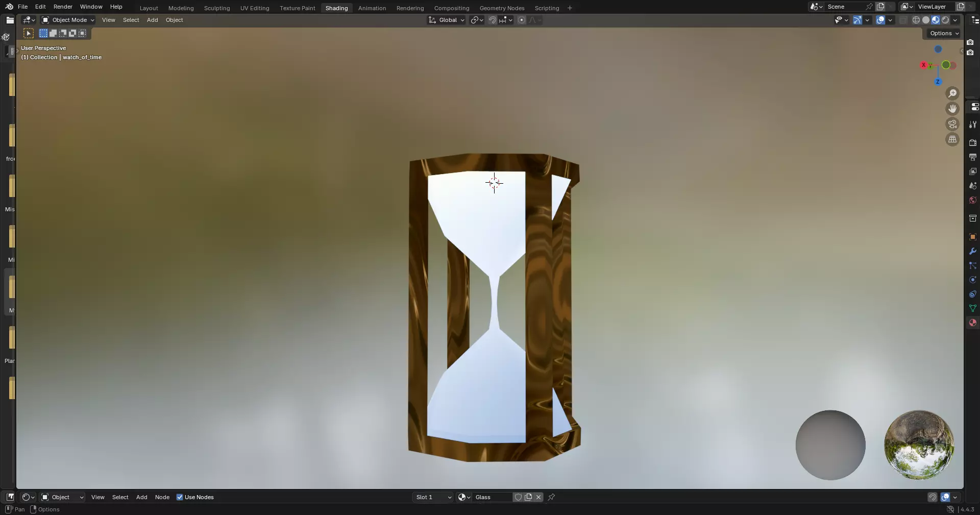Screen dimensions: 980x515
Task: Toggle the camera view icon
Action: click(x=952, y=124)
